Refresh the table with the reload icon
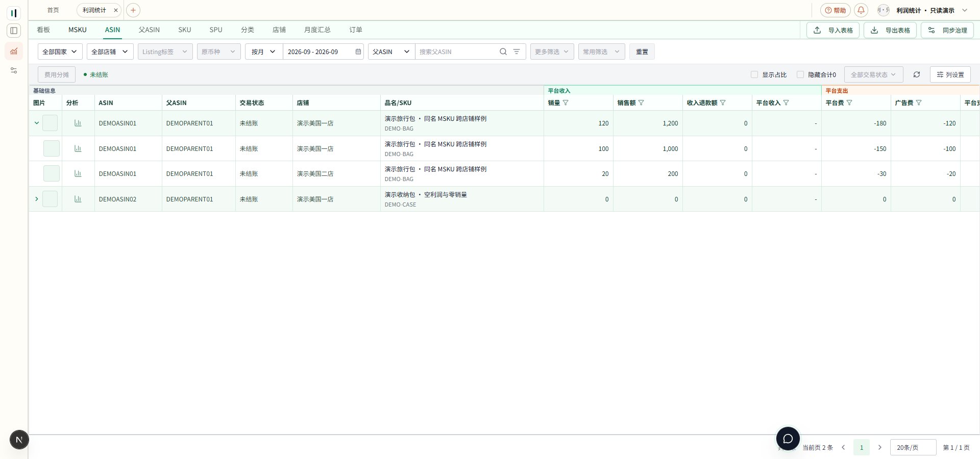980x459 pixels. coord(917,74)
